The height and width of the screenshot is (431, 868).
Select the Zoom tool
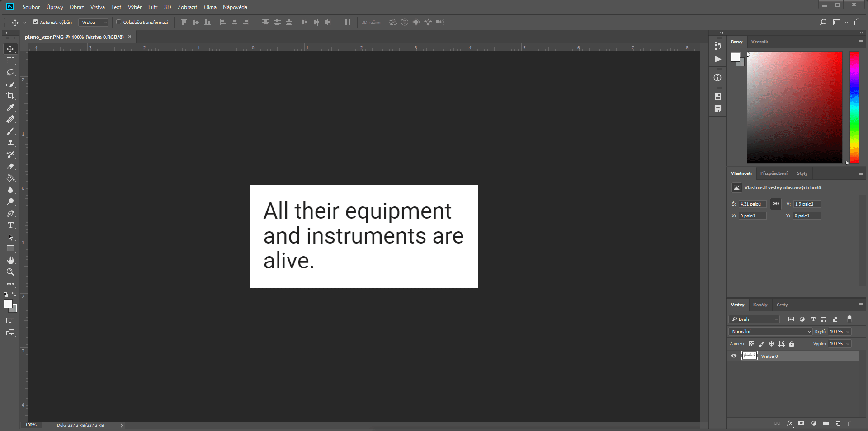[x=10, y=272]
